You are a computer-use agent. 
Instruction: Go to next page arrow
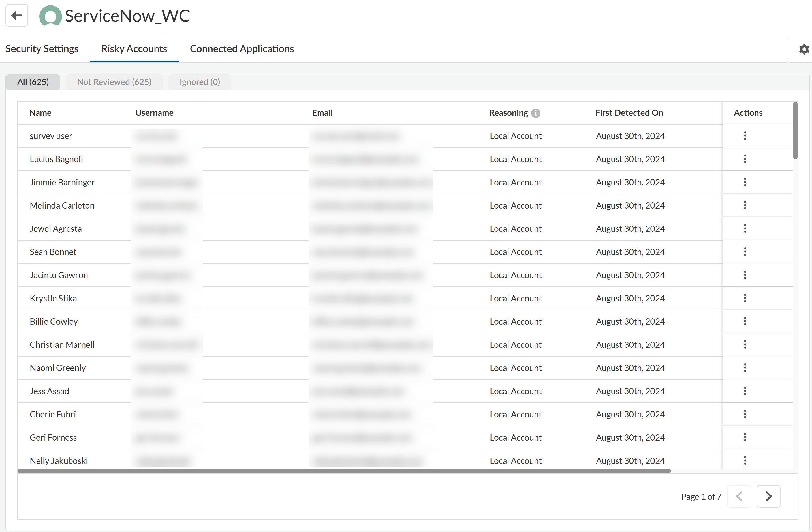click(768, 496)
